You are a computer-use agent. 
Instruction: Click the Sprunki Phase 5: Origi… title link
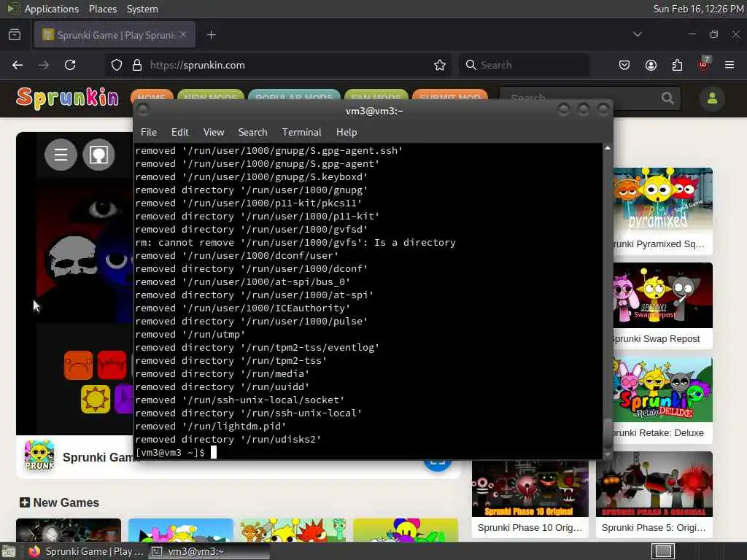coord(654,528)
